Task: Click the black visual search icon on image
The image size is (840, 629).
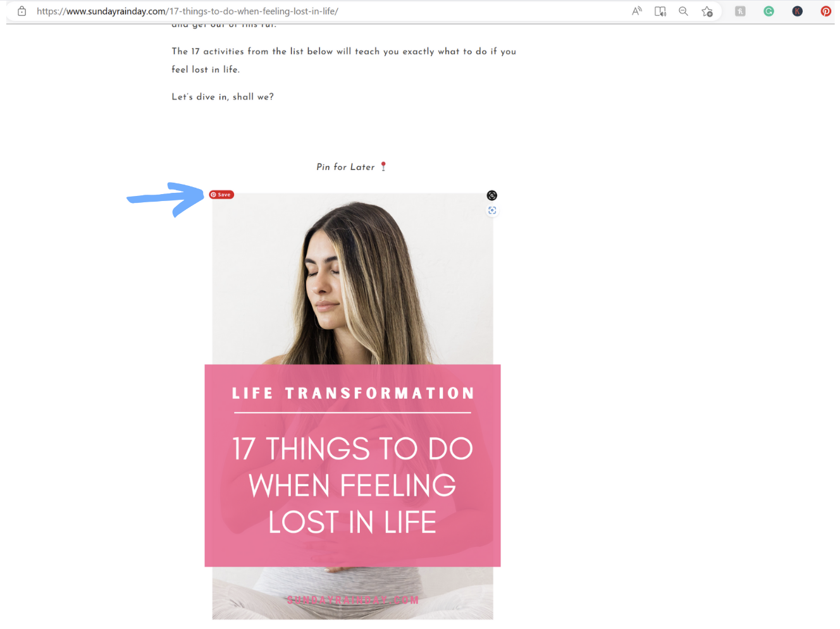Action: coord(491,195)
